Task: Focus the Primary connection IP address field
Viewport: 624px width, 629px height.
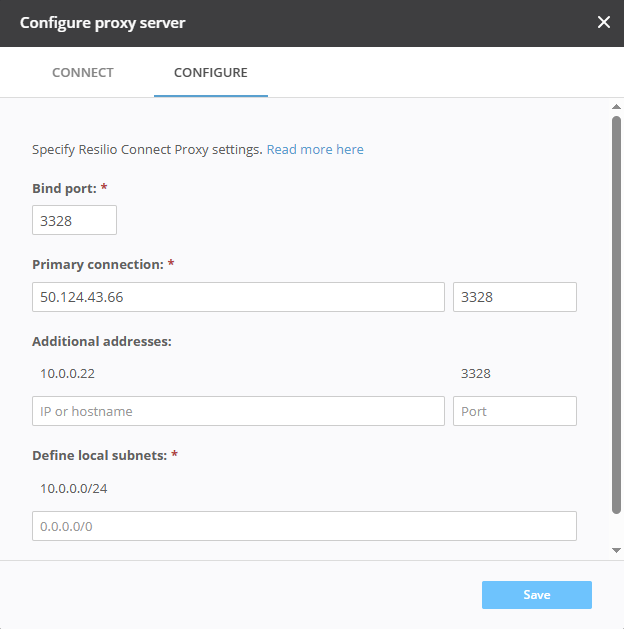Action: click(238, 297)
